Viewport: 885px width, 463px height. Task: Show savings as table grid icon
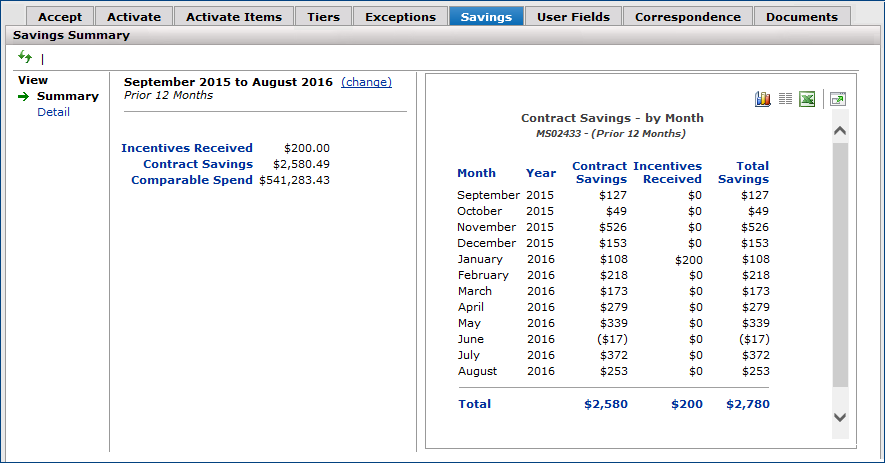pos(785,99)
